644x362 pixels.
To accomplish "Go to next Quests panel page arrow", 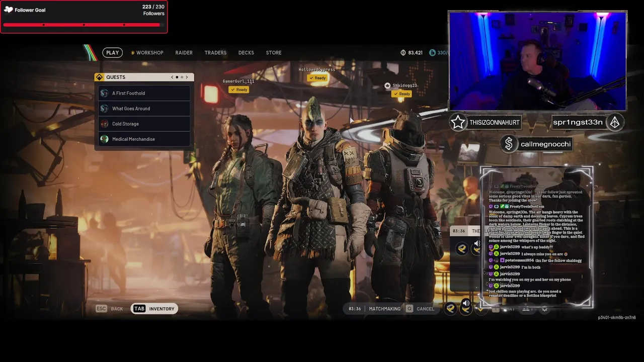I will [x=187, y=77].
